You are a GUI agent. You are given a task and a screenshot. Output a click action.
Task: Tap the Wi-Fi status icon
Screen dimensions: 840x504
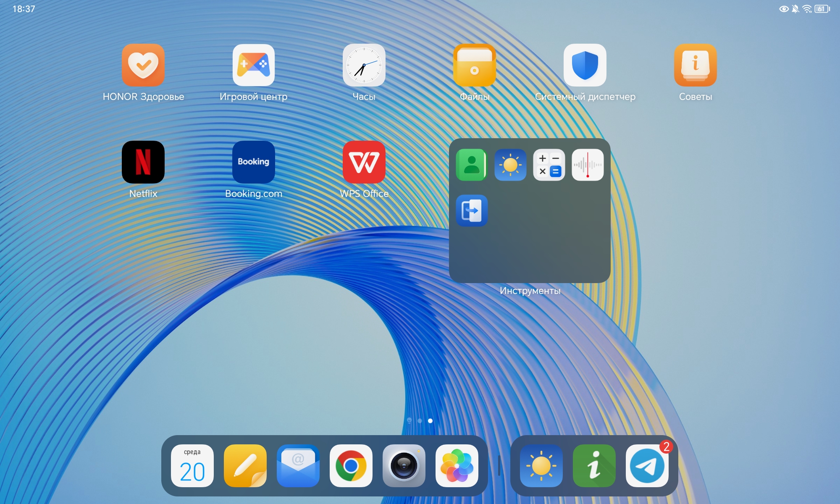(x=807, y=9)
